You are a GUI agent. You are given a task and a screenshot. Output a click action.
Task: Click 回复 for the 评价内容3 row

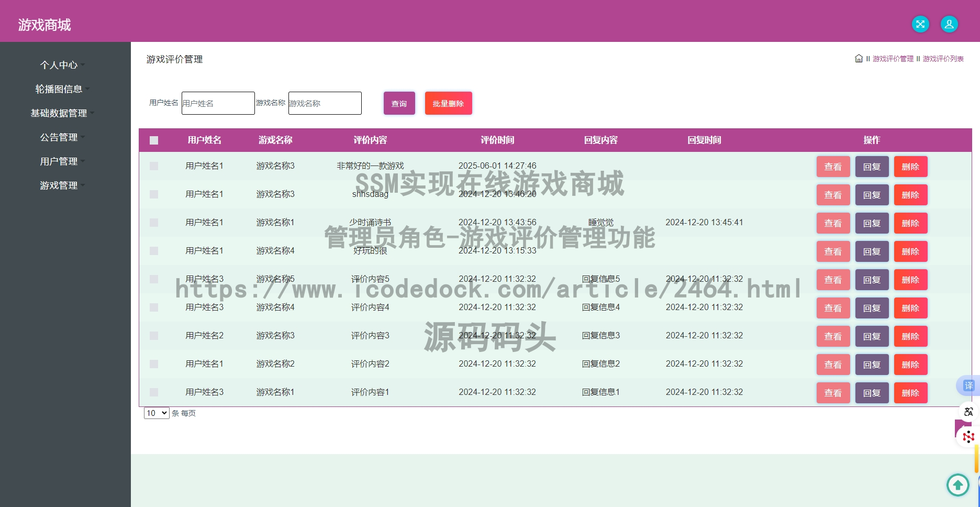(872, 336)
